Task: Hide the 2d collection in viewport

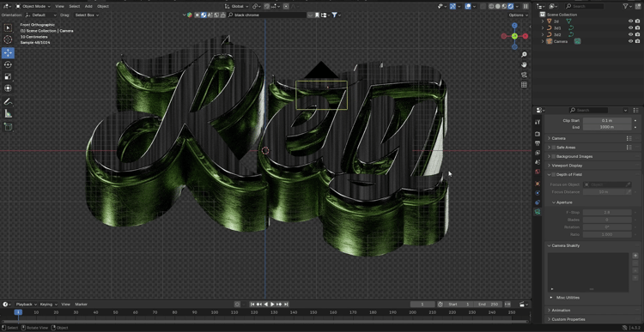Action: point(630,21)
